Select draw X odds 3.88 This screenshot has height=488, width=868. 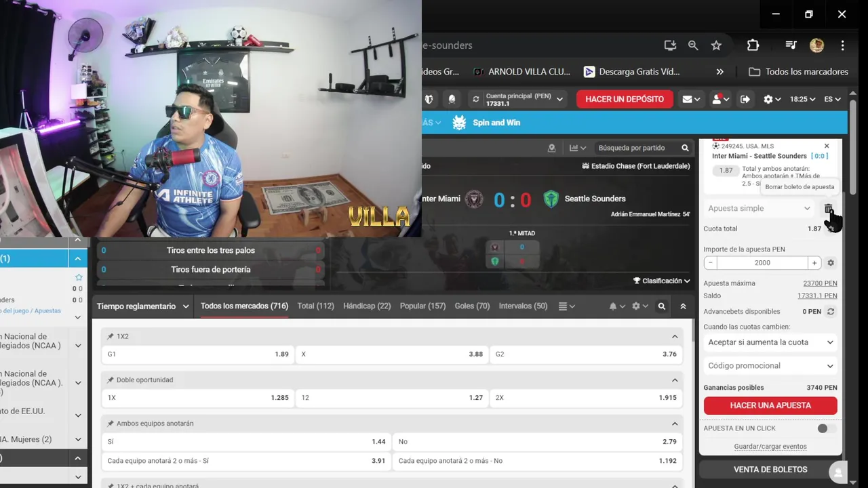pos(392,354)
